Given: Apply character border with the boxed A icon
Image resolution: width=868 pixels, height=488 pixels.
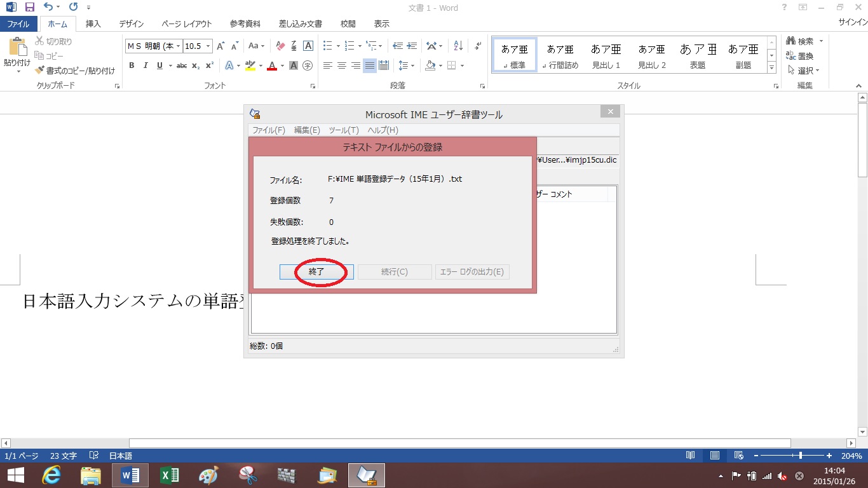Looking at the screenshot, I should pyautogui.click(x=308, y=46).
